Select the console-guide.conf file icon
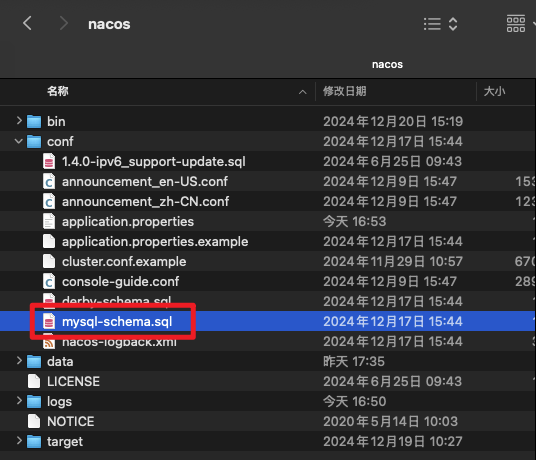 click(49, 282)
